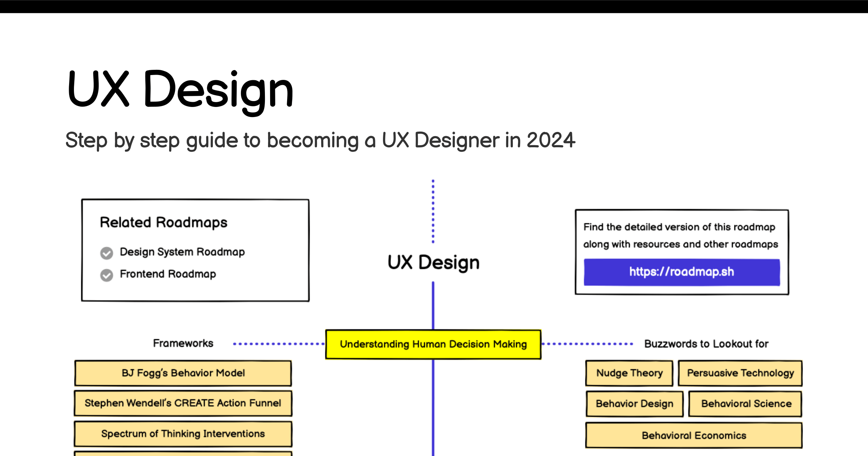
Task: Select the Behavior Design box
Action: click(x=634, y=404)
